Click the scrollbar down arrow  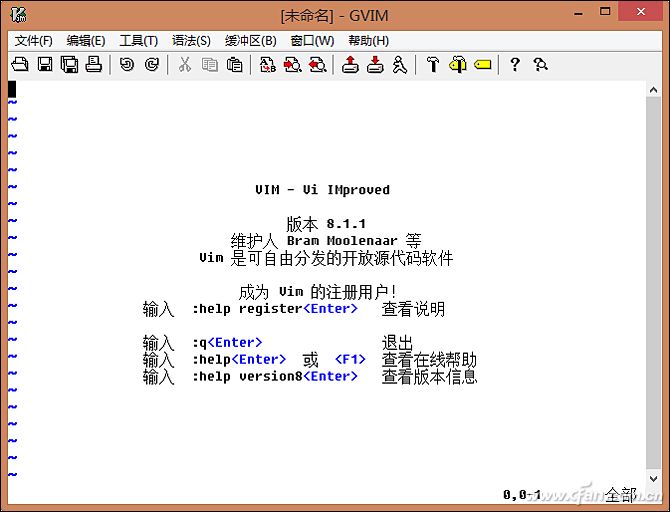(x=653, y=479)
